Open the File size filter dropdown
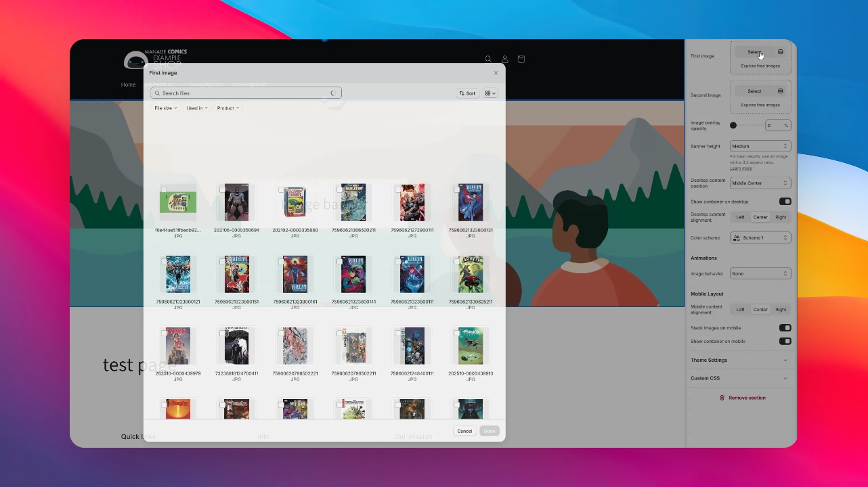This screenshot has width=868, height=487. (x=165, y=108)
